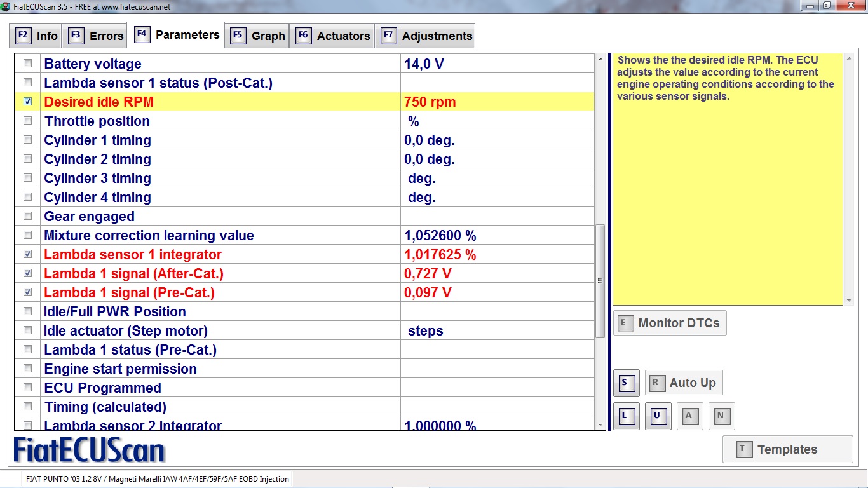Image resolution: width=868 pixels, height=488 pixels.
Task: Click the grayed N key icon button
Action: click(x=721, y=416)
